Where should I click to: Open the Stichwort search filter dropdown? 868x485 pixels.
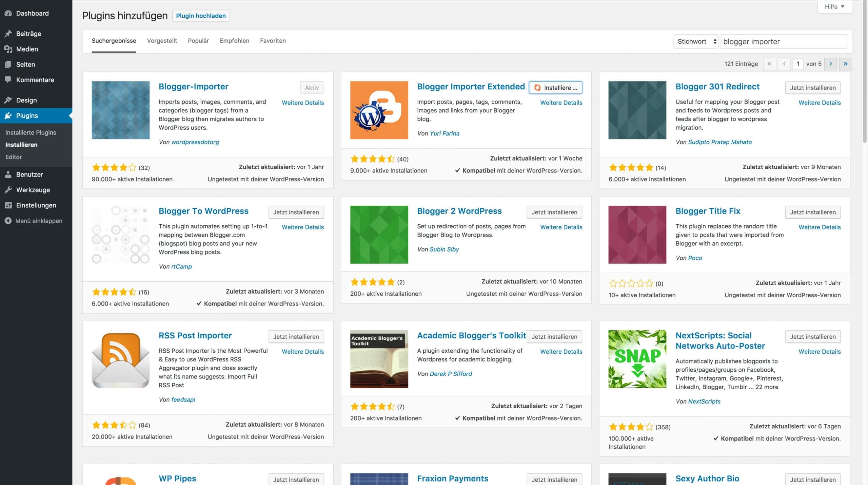click(696, 41)
